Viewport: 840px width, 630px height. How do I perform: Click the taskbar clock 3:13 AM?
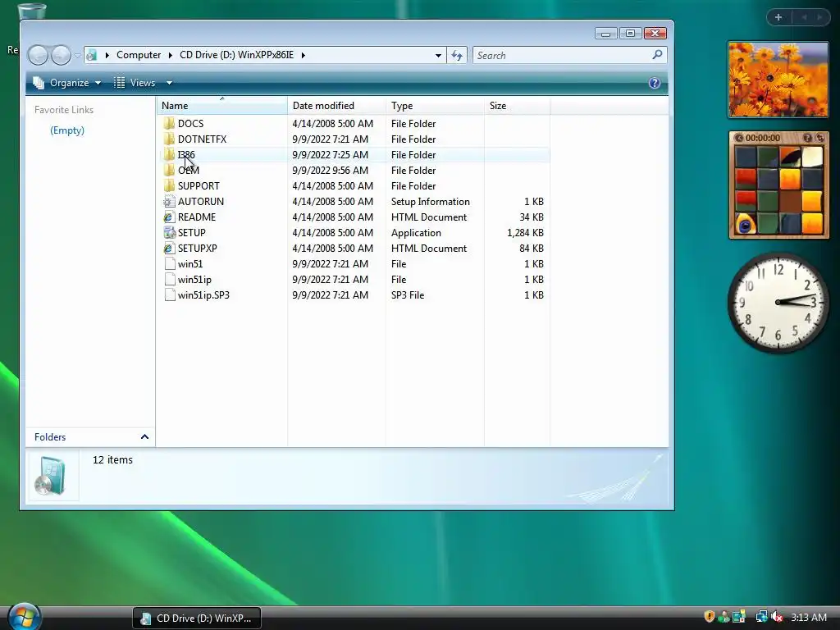click(808, 617)
